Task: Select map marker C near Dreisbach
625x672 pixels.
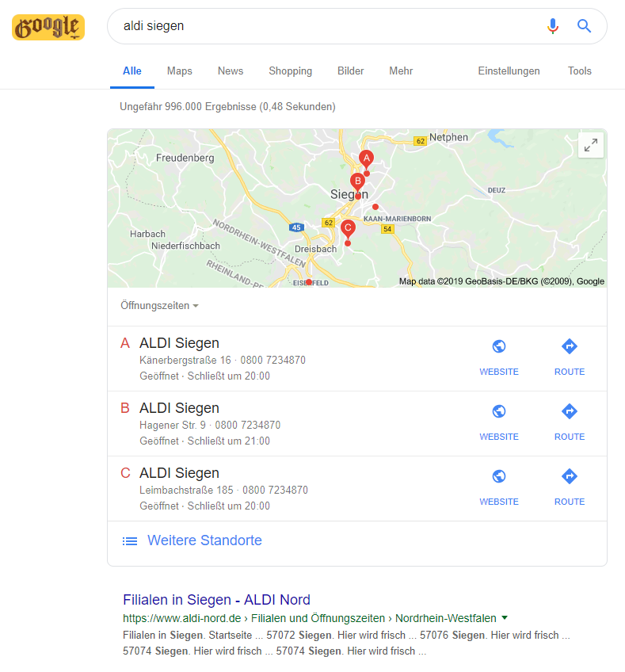Action: coord(348,230)
